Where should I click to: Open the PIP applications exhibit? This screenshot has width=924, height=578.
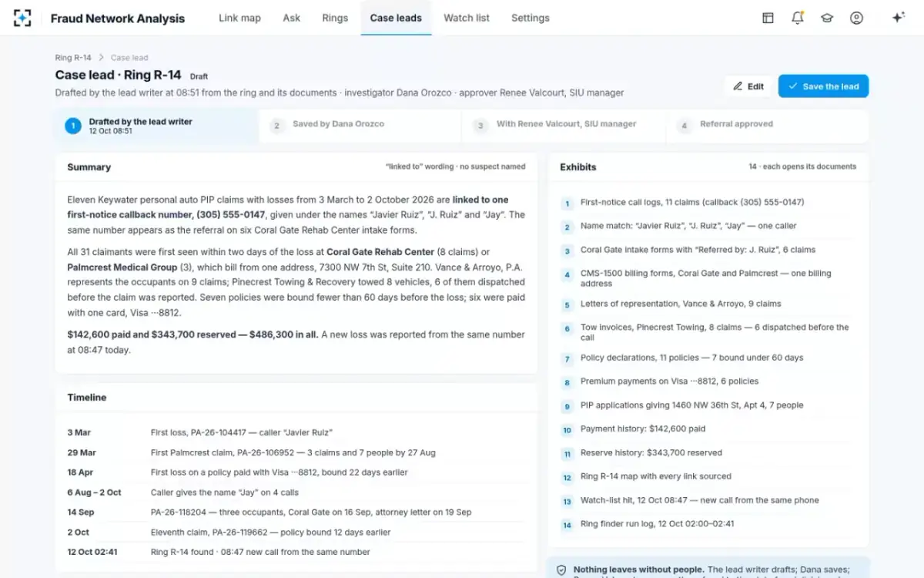(708, 405)
